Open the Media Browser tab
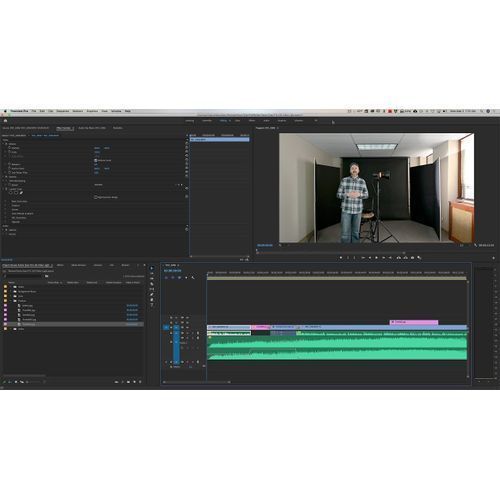The width and height of the screenshot is (500, 500). point(79,265)
